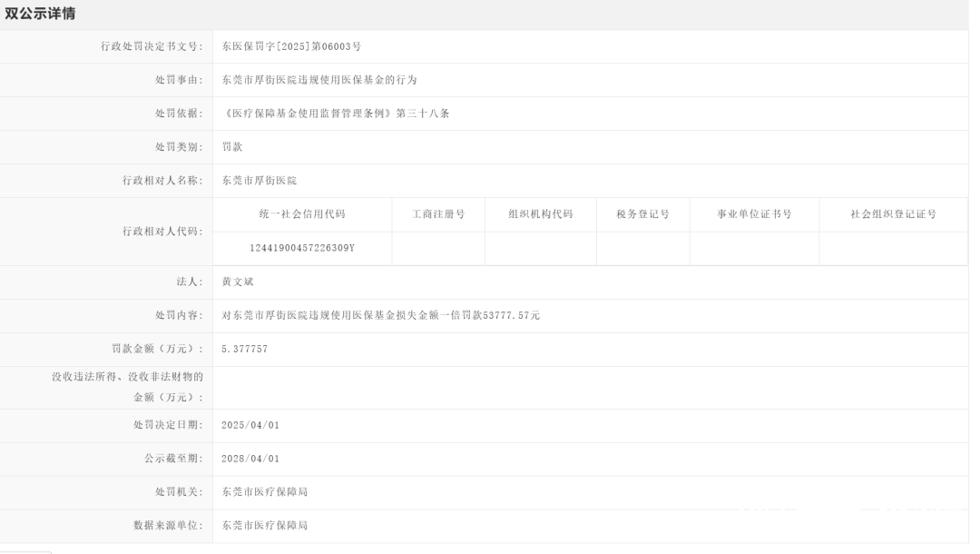Screen dimensions: 980x554
Task: Click the 统一社会信用代码 column header
Action: [x=302, y=214]
